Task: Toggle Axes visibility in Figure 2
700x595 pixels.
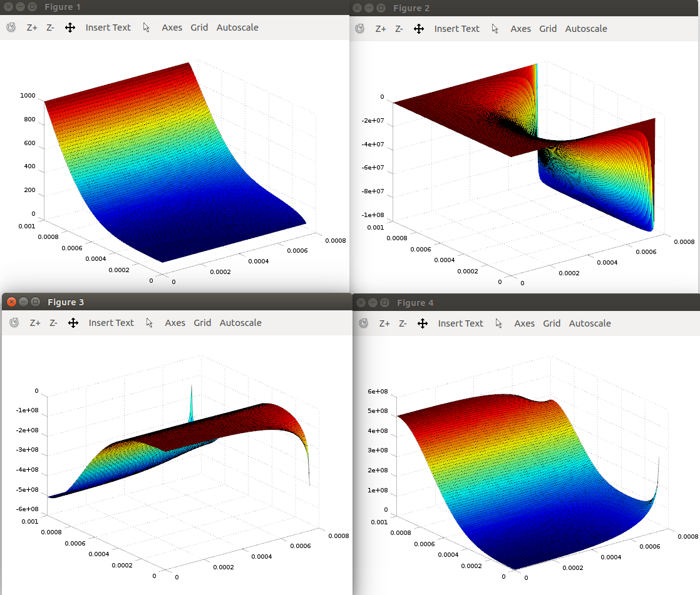Action: click(x=521, y=29)
